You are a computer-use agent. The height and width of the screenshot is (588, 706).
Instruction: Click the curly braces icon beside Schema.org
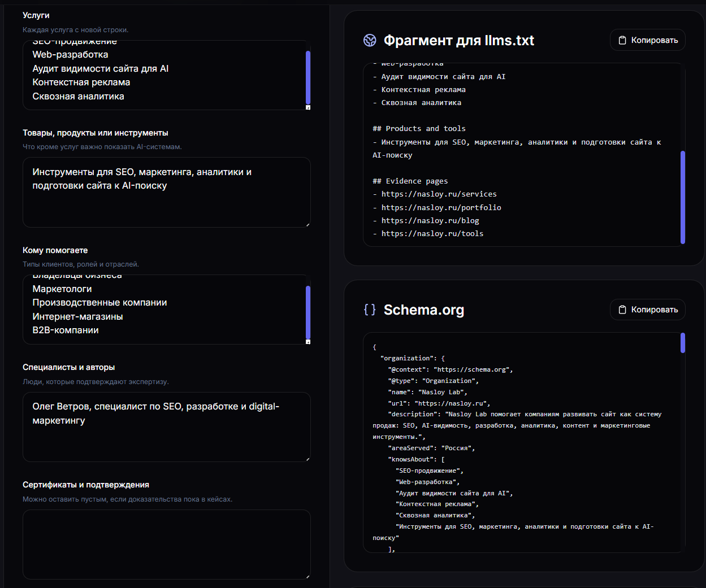(370, 310)
